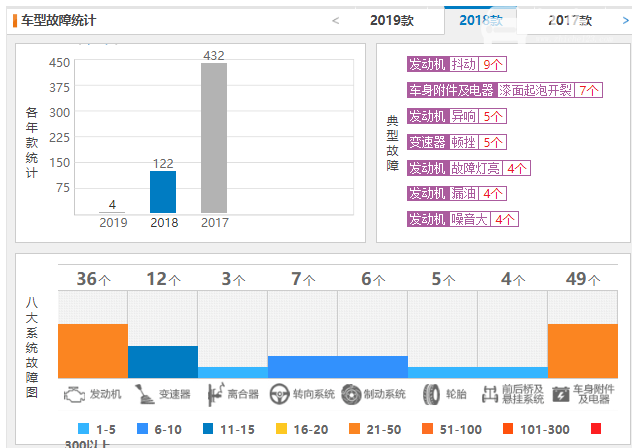Click the 1-5 legend color swatch
This screenshot has height=448, width=632.
[83, 428]
